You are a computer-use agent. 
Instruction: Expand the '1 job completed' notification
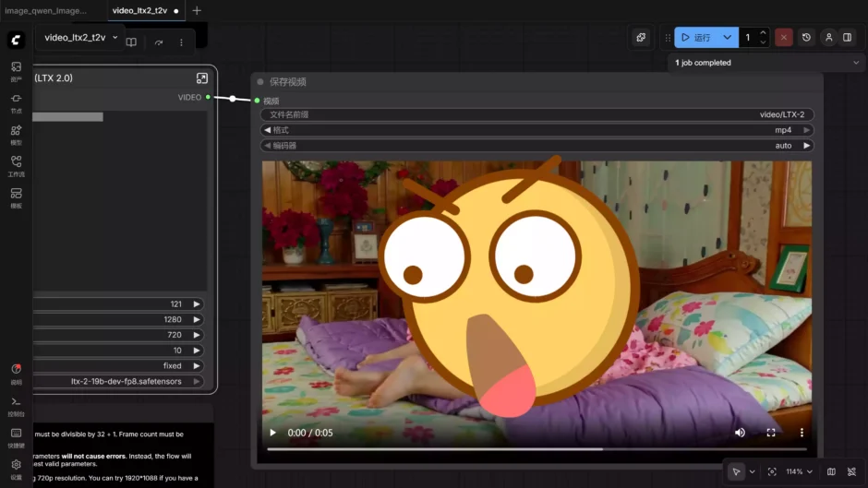[855, 63]
